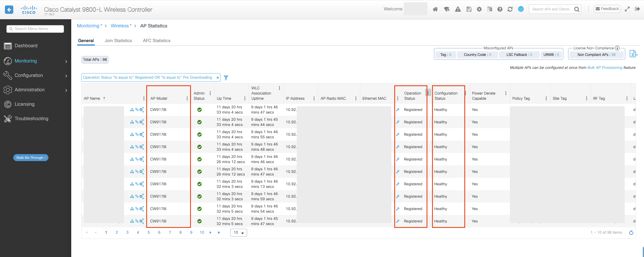Open the wireless setup gear icon
Viewport: 644px width, 257px height.
(x=447, y=9)
